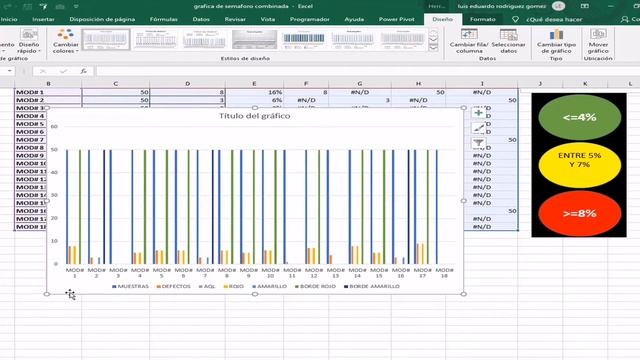The height and width of the screenshot is (360, 640).
Task: Select the seventh chart style thumbnail
Action: point(403,40)
